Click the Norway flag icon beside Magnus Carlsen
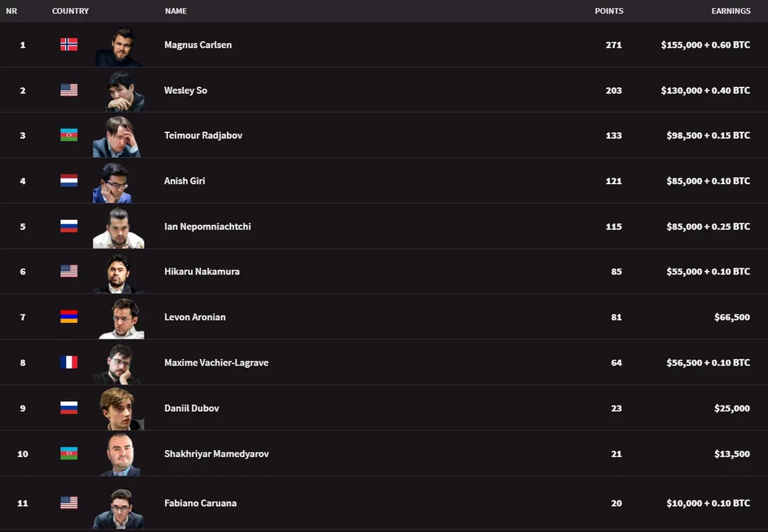This screenshot has width=768, height=532. tap(69, 44)
